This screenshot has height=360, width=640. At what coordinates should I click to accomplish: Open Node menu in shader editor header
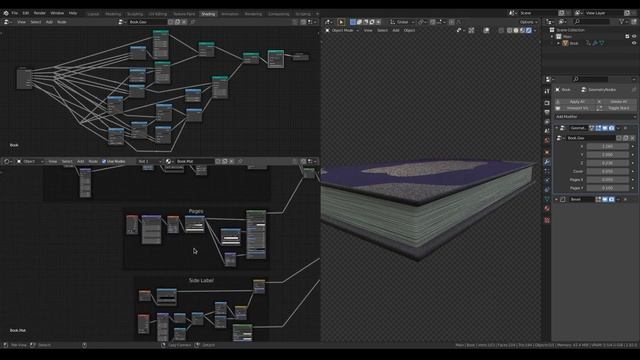pos(93,161)
